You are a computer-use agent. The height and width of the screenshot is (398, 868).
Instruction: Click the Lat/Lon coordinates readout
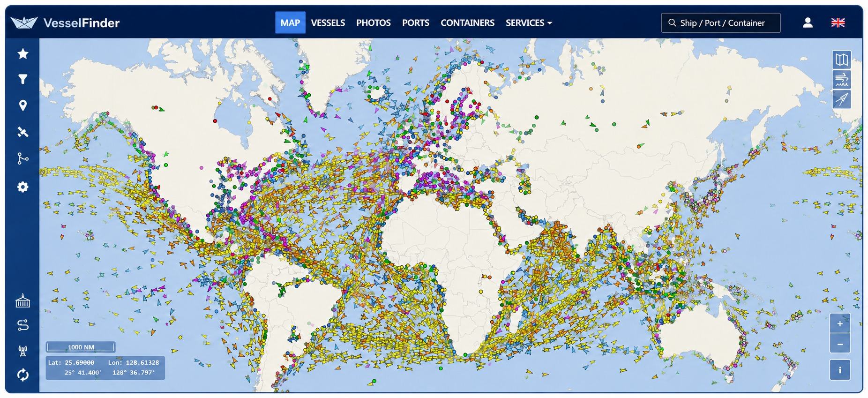coord(105,368)
